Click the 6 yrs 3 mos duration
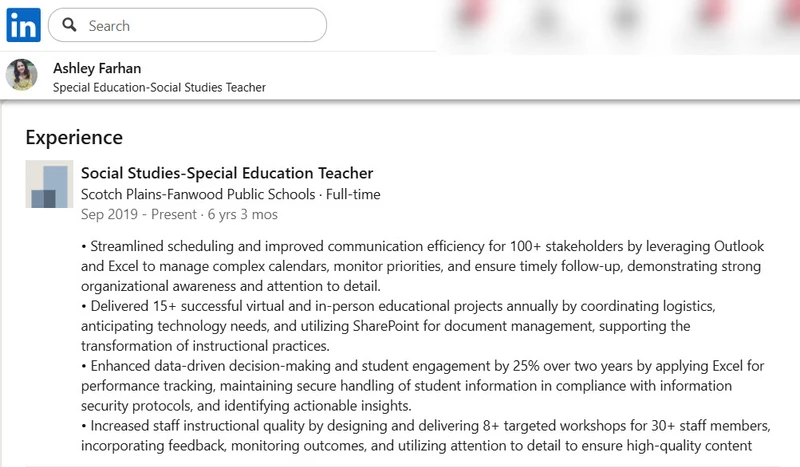Viewport: 800px width, 467px height. pyautogui.click(x=242, y=214)
